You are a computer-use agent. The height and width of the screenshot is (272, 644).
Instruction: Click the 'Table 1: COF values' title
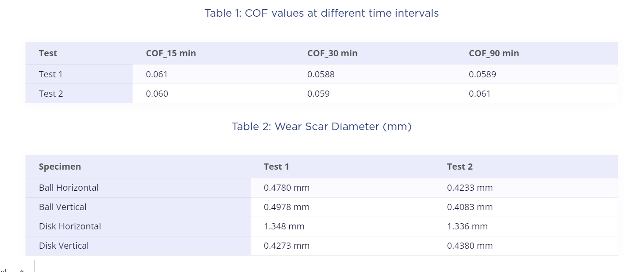pyautogui.click(x=321, y=13)
